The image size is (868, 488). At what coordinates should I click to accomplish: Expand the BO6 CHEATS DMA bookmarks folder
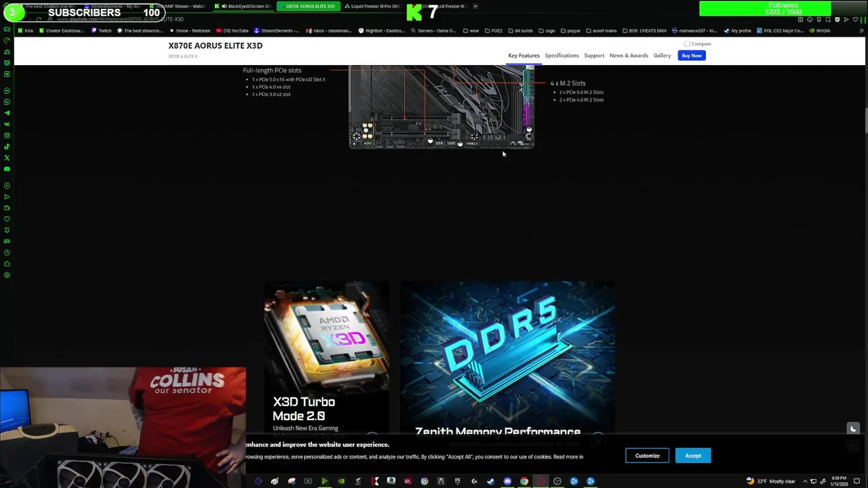(x=644, y=30)
